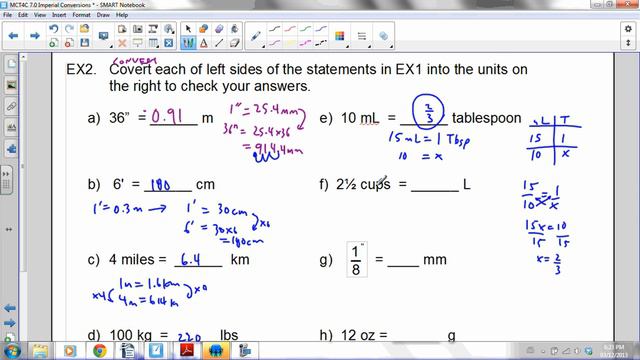Screen dimensions: 640x360
Task: Open the color palette dropdown
Action: [340, 36]
